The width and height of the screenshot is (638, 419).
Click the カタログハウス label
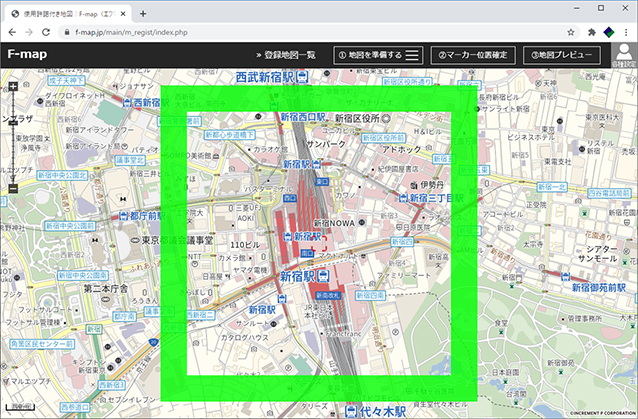point(245,338)
